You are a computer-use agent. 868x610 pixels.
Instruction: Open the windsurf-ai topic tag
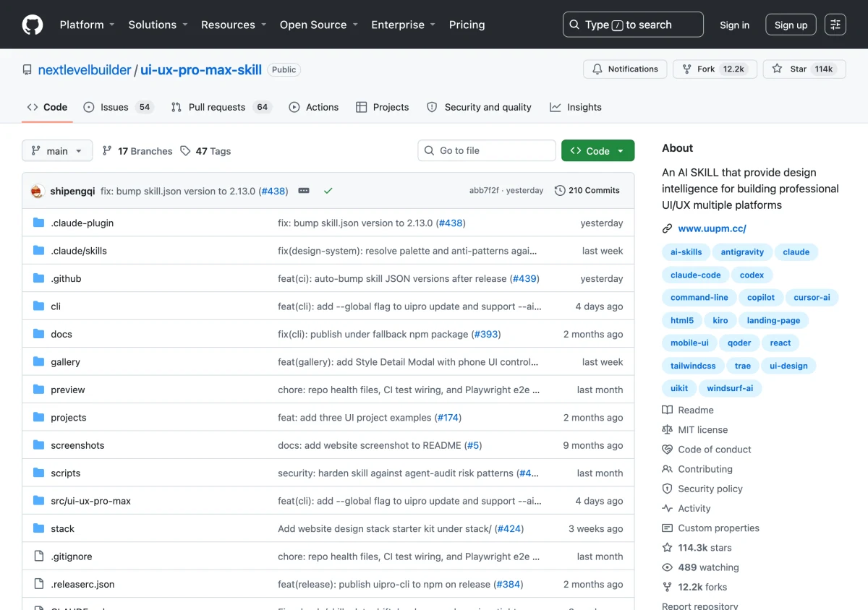click(x=730, y=388)
